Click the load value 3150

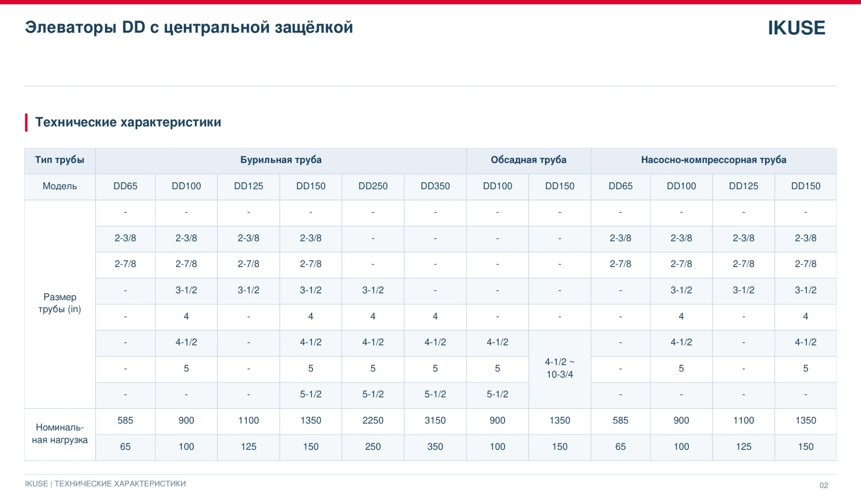435,421
